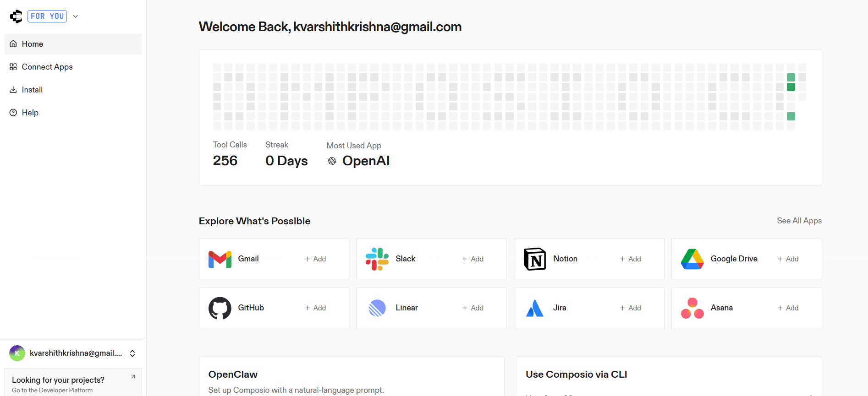Click the user avatar K icon

tap(17, 353)
